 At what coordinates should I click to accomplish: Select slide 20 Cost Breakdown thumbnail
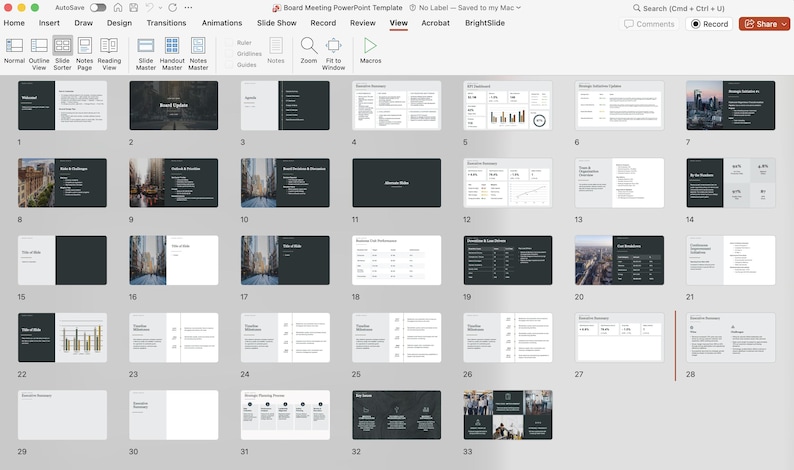619,260
